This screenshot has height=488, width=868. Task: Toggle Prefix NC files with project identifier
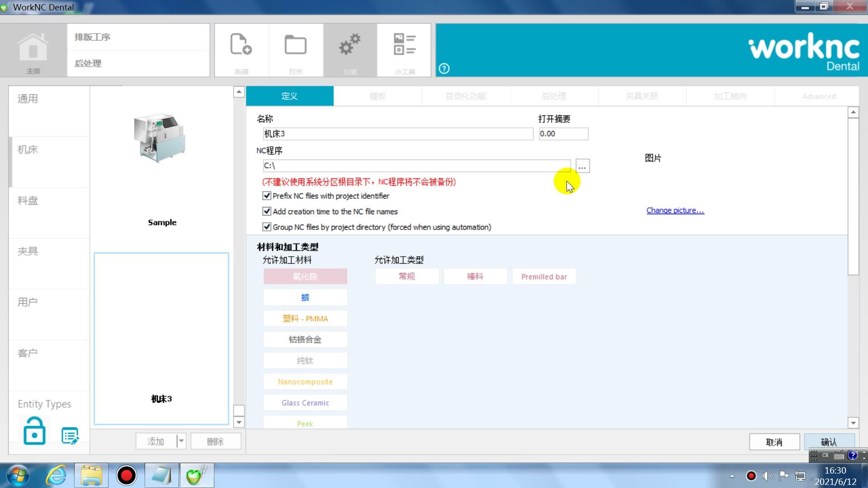coord(267,196)
